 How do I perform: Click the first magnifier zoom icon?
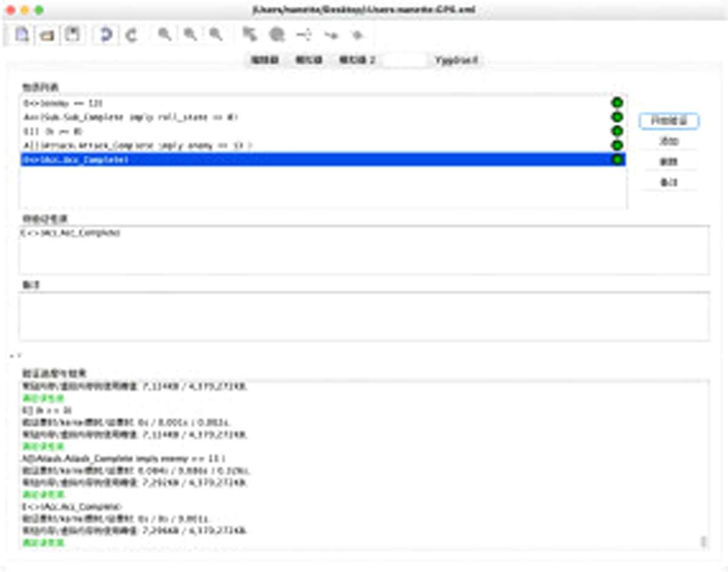tap(164, 35)
